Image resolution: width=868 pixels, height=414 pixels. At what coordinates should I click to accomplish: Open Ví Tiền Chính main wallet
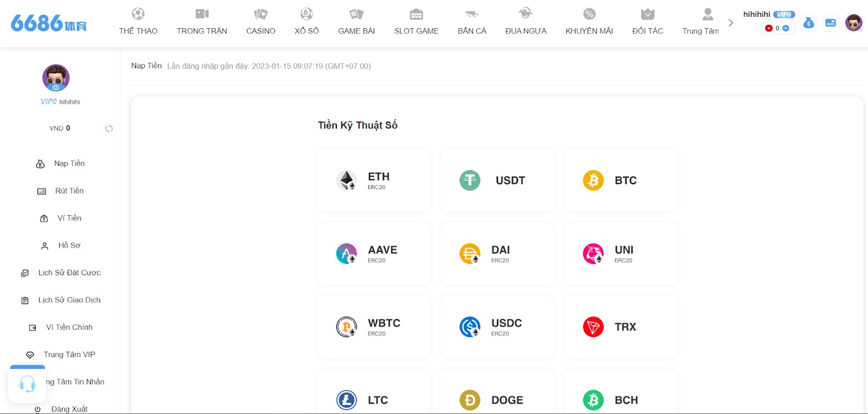point(60,327)
